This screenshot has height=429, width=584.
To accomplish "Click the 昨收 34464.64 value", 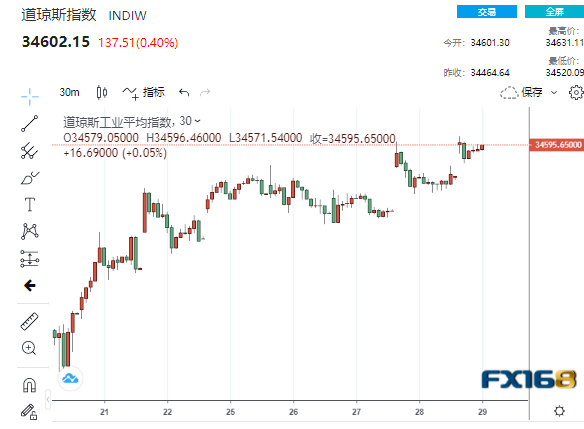I will pyautogui.click(x=490, y=73).
